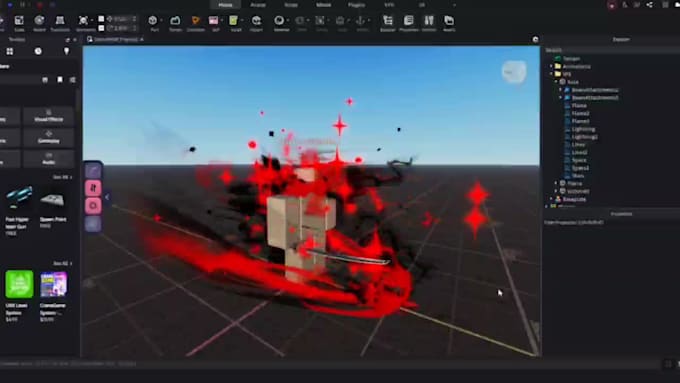Collapse the plugin widget side arrow
This screenshot has height=383, width=680.
point(107,197)
